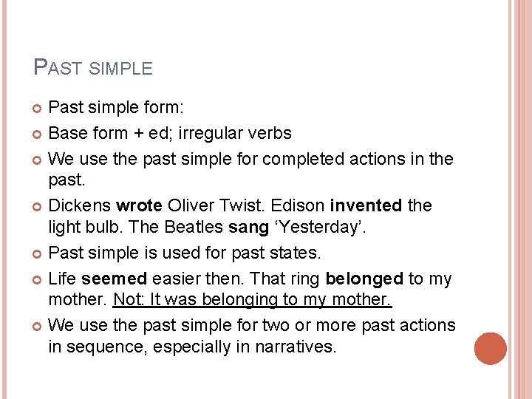Click the bold word 'invented'
Screen dimensions: 532x399
pyautogui.click(x=366, y=205)
